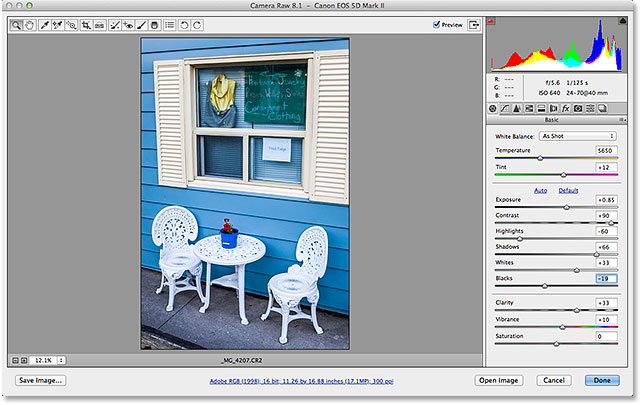Click the Save Image button
Image resolution: width=640 pixels, height=405 pixels.
click(41, 381)
